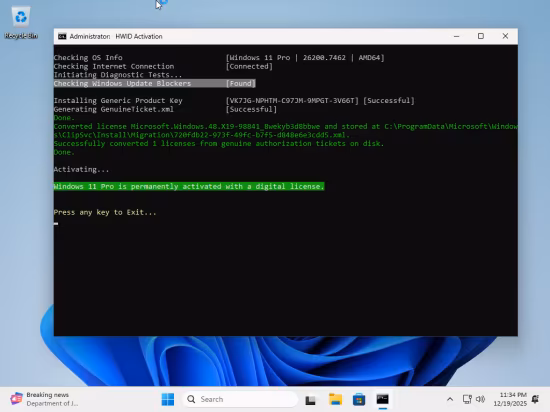This screenshot has height=412, width=550.
Task: Click the 'Successfully converted 1 licenses' line
Action: tap(219, 144)
